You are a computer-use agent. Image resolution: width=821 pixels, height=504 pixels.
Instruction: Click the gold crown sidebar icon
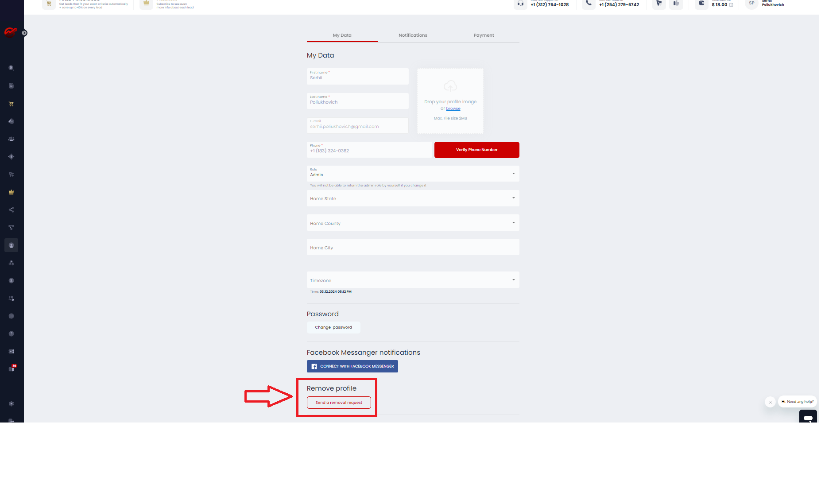click(12, 192)
